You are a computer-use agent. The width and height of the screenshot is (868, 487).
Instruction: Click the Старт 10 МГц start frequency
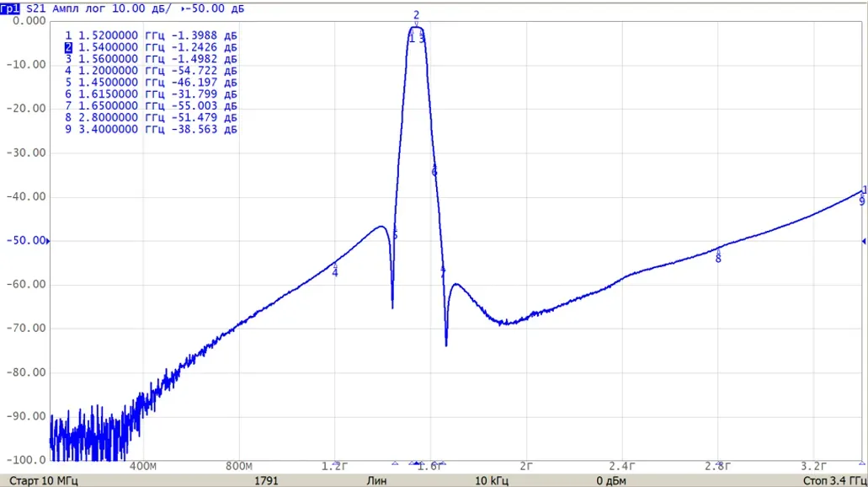point(44,481)
